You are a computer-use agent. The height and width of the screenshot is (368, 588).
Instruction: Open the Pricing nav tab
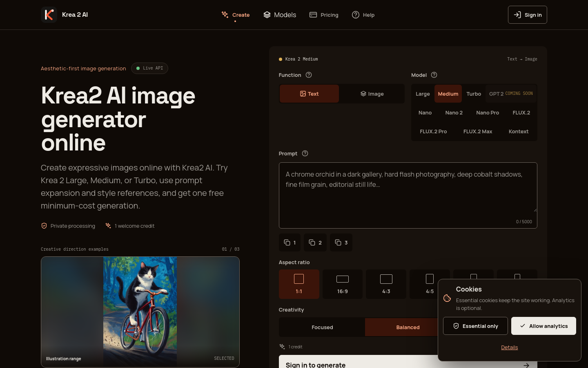click(x=324, y=15)
